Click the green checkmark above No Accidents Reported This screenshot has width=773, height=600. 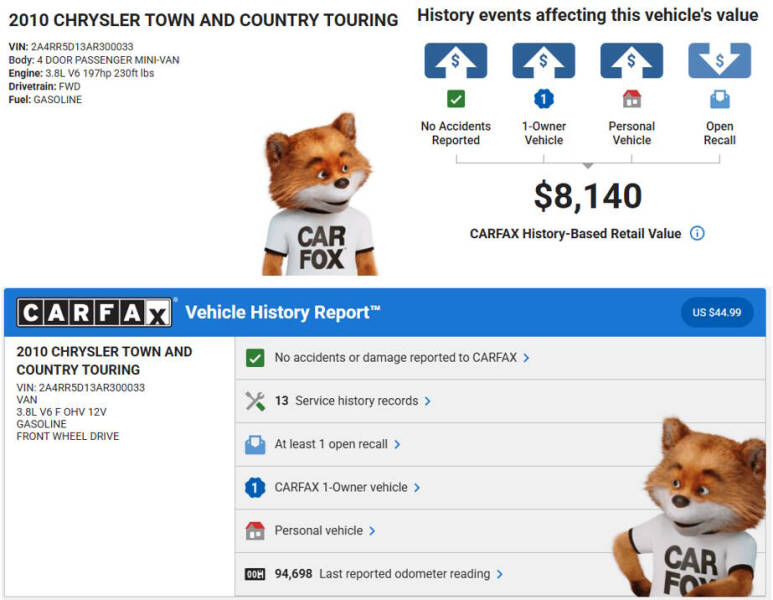[455, 99]
